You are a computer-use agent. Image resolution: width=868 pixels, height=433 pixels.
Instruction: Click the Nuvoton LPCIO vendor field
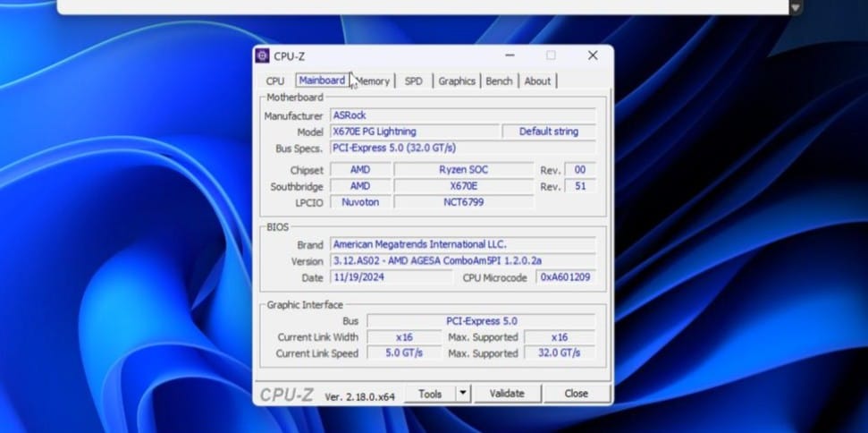coord(360,202)
